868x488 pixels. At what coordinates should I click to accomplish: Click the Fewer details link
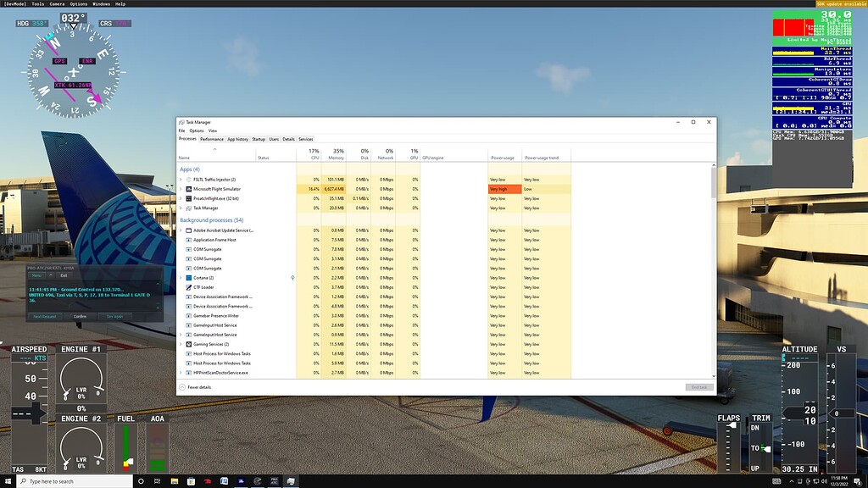(x=201, y=386)
